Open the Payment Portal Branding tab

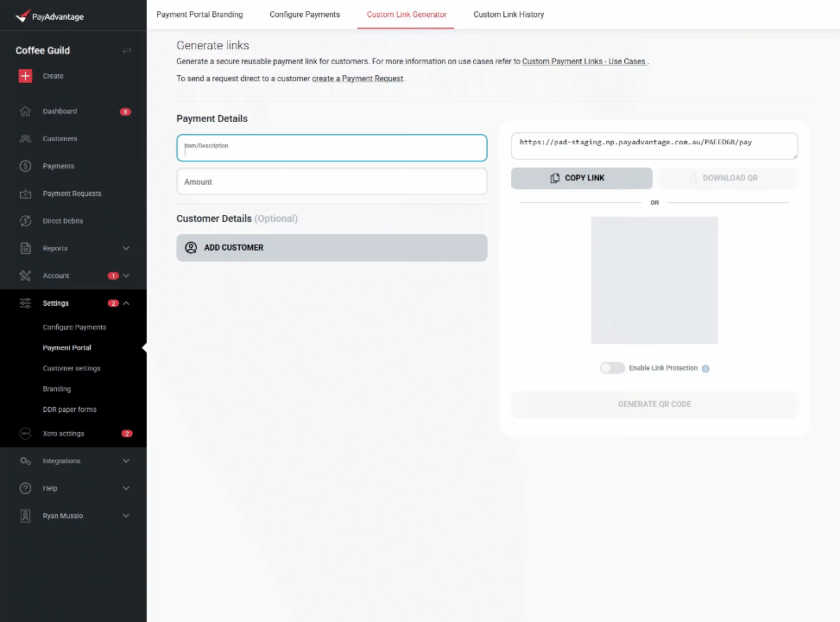tap(199, 15)
